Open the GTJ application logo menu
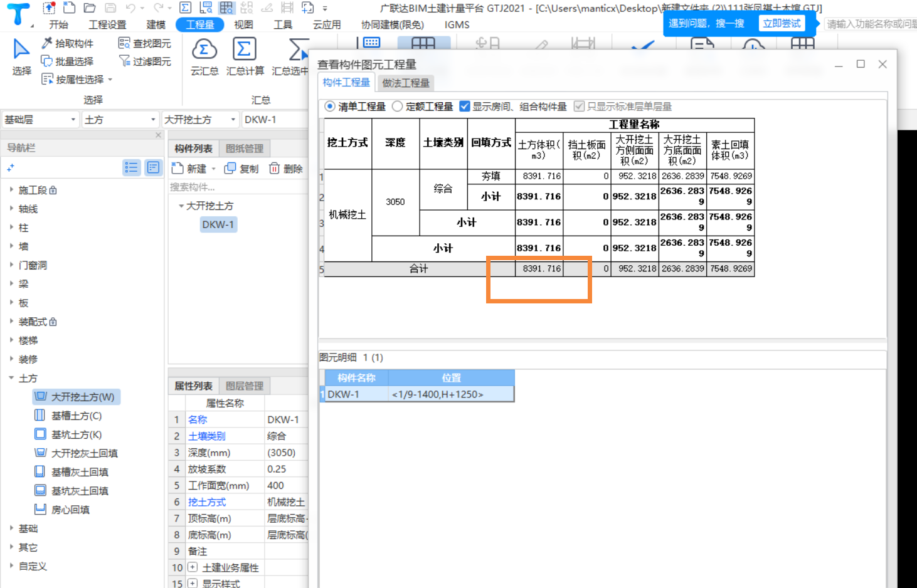This screenshot has height=588, width=917. tap(19, 14)
